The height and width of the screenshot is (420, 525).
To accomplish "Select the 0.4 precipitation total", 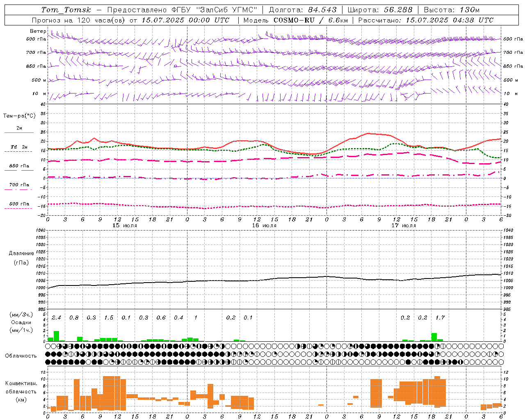I will click(x=178, y=318).
